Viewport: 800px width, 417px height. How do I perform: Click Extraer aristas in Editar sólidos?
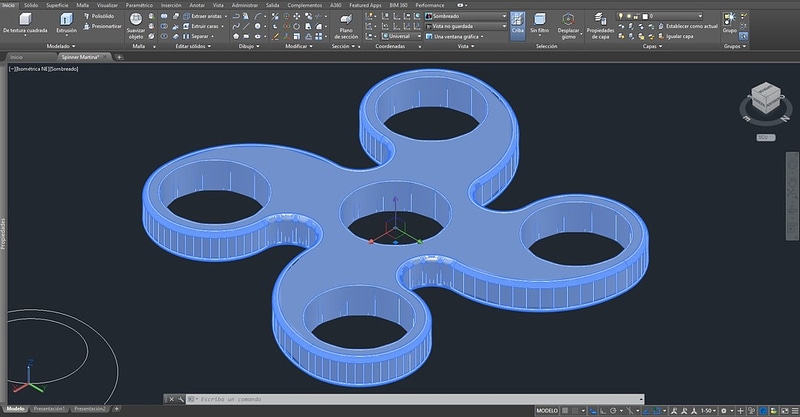(203, 16)
